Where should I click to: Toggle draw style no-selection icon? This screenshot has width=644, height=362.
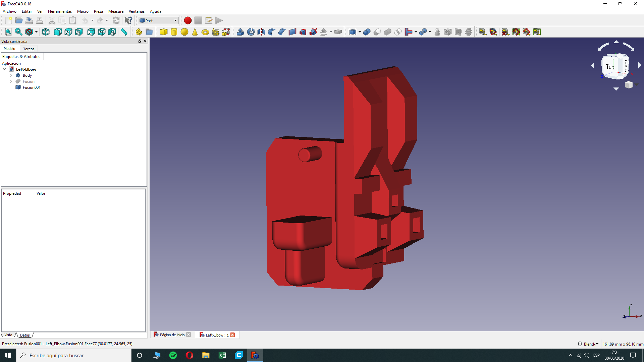pyautogui.click(x=29, y=32)
